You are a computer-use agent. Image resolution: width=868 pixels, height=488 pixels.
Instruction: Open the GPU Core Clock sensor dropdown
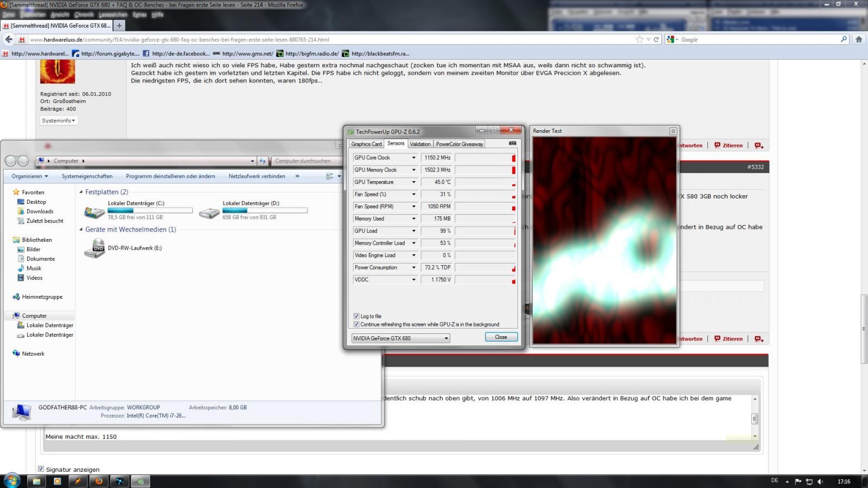click(413, 158)
